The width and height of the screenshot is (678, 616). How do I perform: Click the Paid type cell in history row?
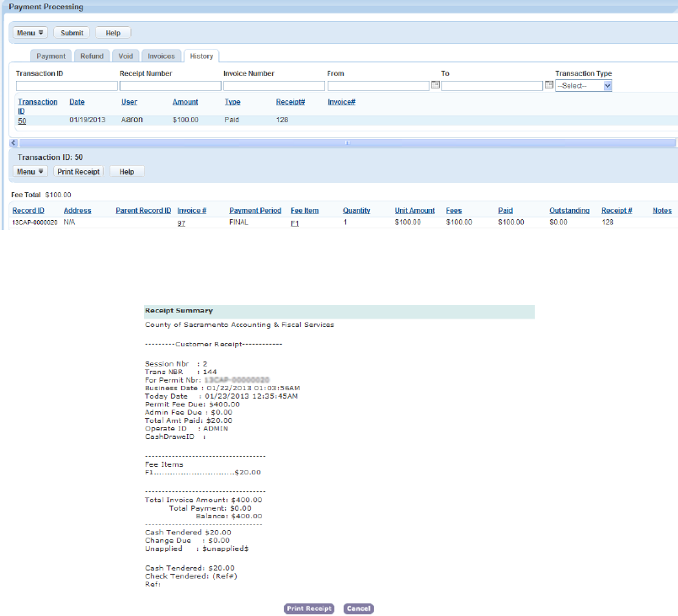(232, 120)
